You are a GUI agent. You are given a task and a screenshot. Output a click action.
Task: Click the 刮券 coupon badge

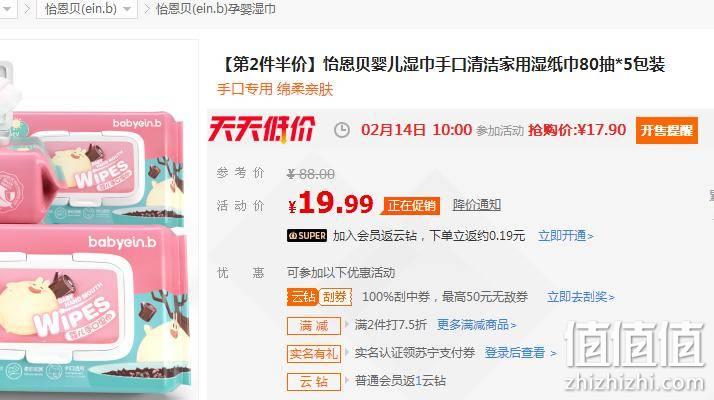(335, 297)
